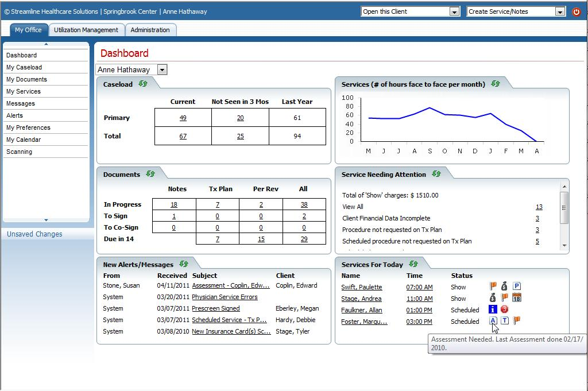This screenshot has height=391, width=588.
Task: Refresh the Caseload widget
Action: (143, 84)
